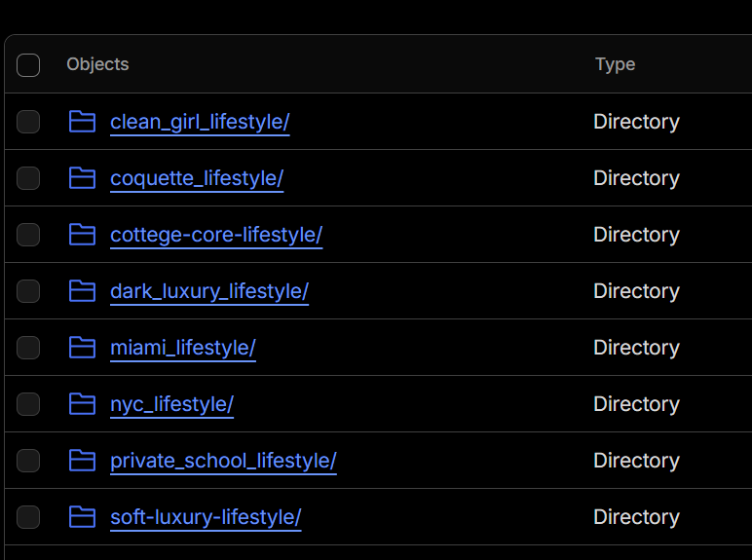Click the Objects column header
Image resolution: width=752 pixels, height=560 pixels.
pos(97,64)
